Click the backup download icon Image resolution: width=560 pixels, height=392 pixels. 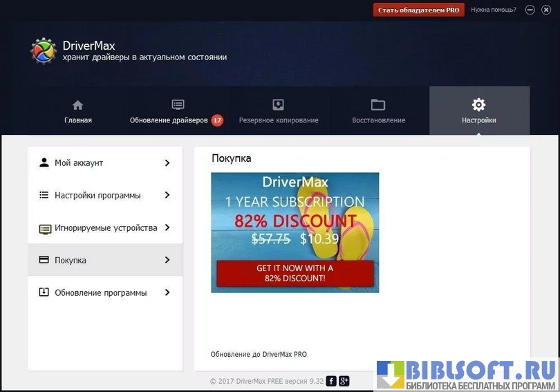tap(278, 105)
